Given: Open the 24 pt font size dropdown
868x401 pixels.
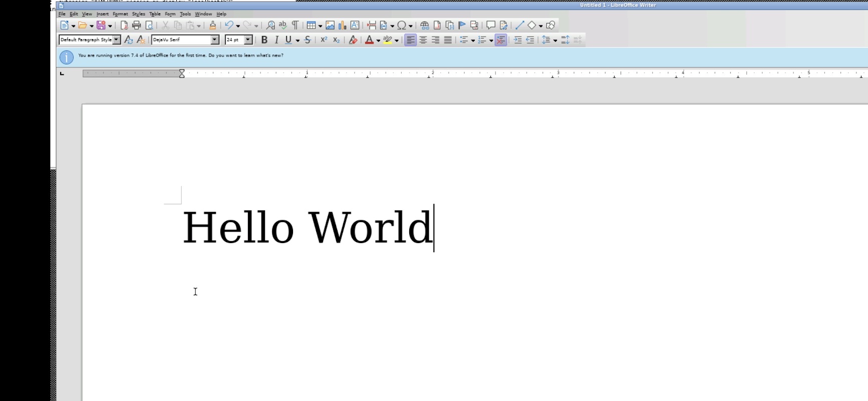Looking at the screenshot, I should (248, 40).
